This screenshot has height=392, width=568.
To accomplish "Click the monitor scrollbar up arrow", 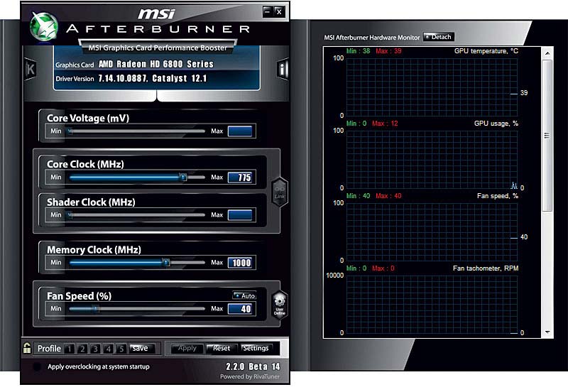I will pos(547,53).
